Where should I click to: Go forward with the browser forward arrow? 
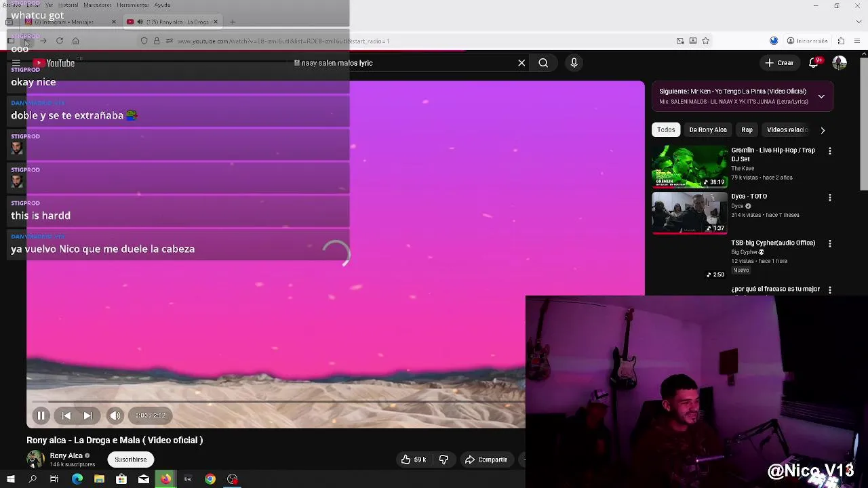tap(43, 41)
